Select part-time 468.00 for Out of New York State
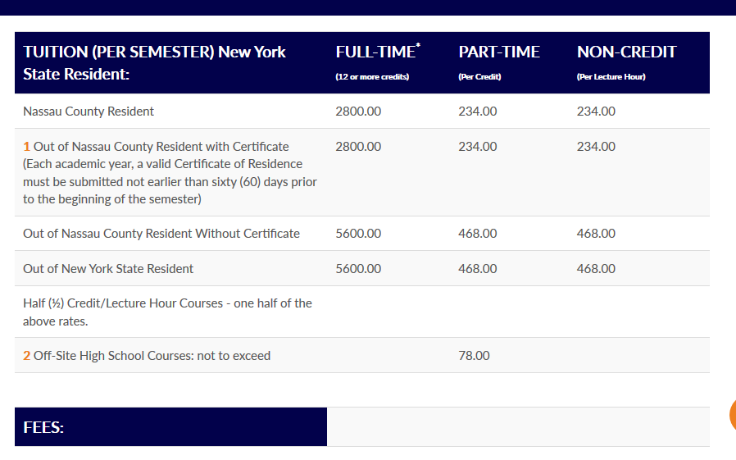Image resolution: width=736 pixels, height=460 pixels. click(477, 268)
